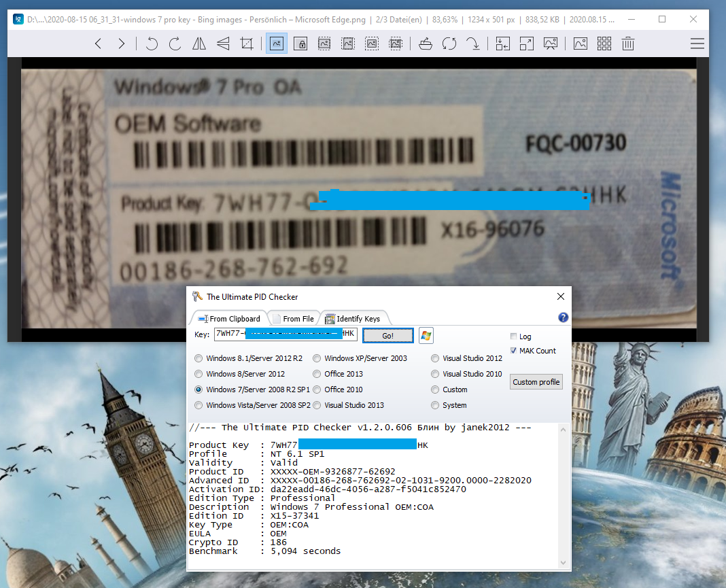Close The Ultimate PID Checker window

561,296
